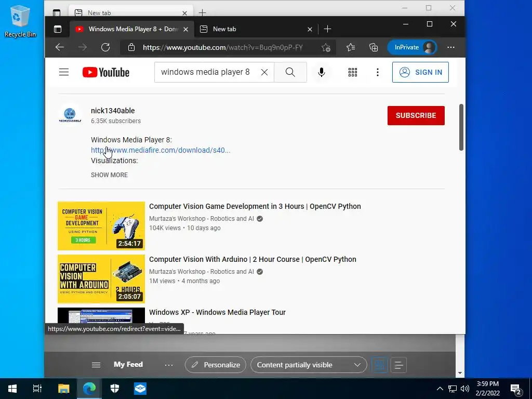
Task: Launch File Explorer from the taskbar
Action: [x=63, y=388]
